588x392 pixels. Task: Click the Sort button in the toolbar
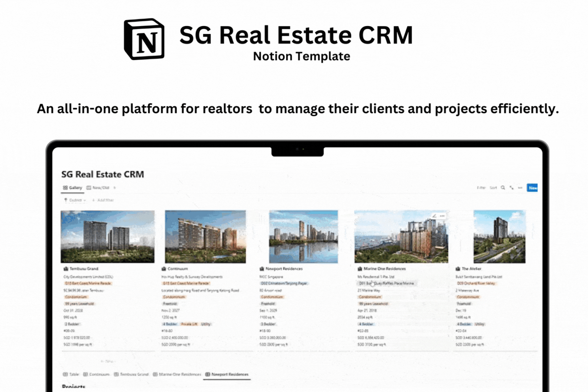click(x=493, y=188)
